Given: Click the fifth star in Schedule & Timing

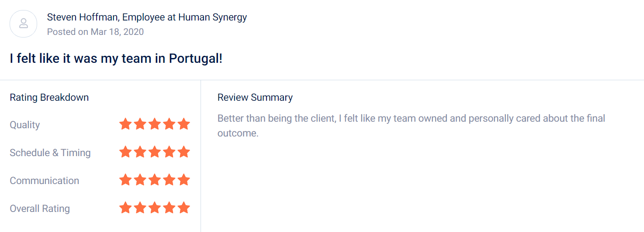Looking at the screenshot, I should pyautogui.click(x=184, y=152).
